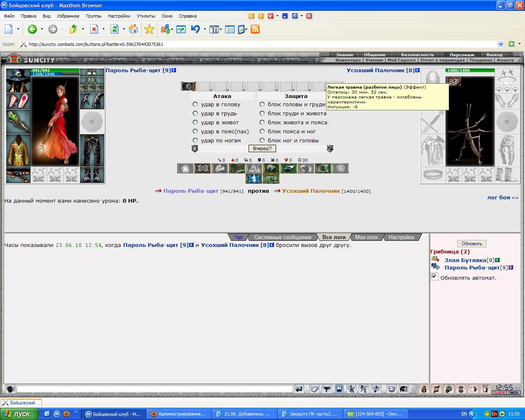This screenshot has height=420, width=525.
Task: Activate the first skill icon in ability row
Action: [x=185, y=168]
